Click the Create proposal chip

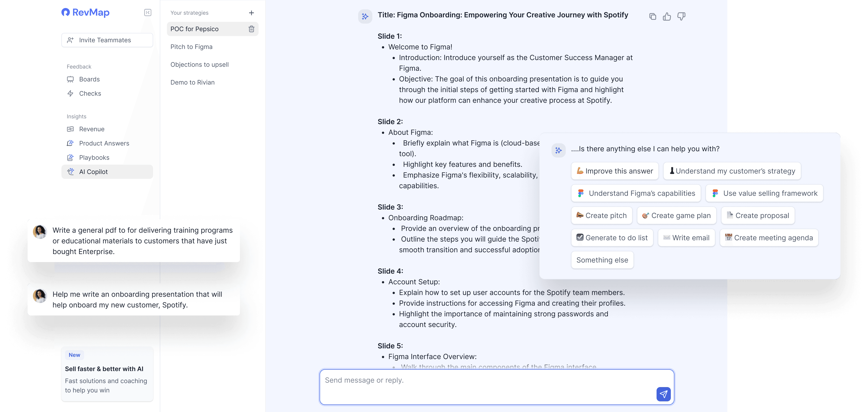758,216
